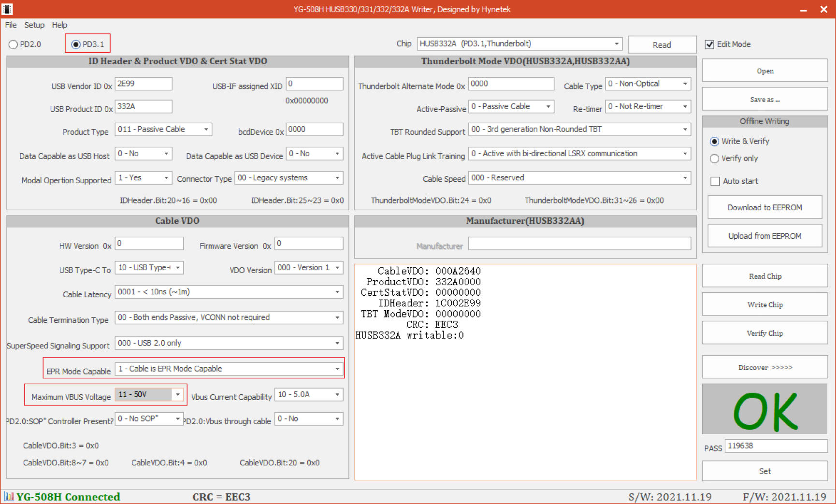Expand Modal Opertion Supported dropdown

pos(166,178)
